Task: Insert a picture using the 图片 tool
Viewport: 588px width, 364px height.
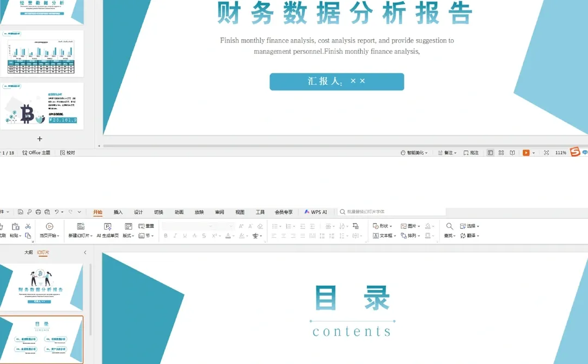Action: pos(409,225)
